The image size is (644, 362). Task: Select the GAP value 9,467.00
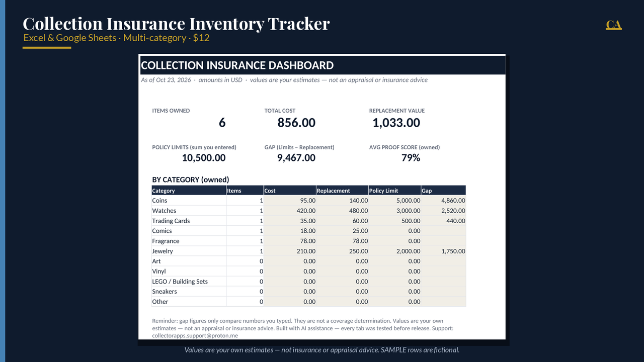point(296,158)
